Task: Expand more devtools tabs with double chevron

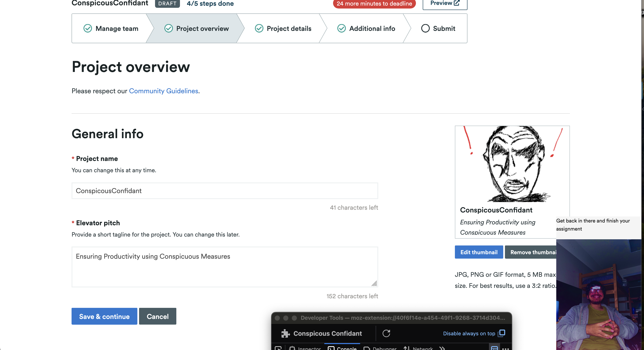Action: coord(442,348)
